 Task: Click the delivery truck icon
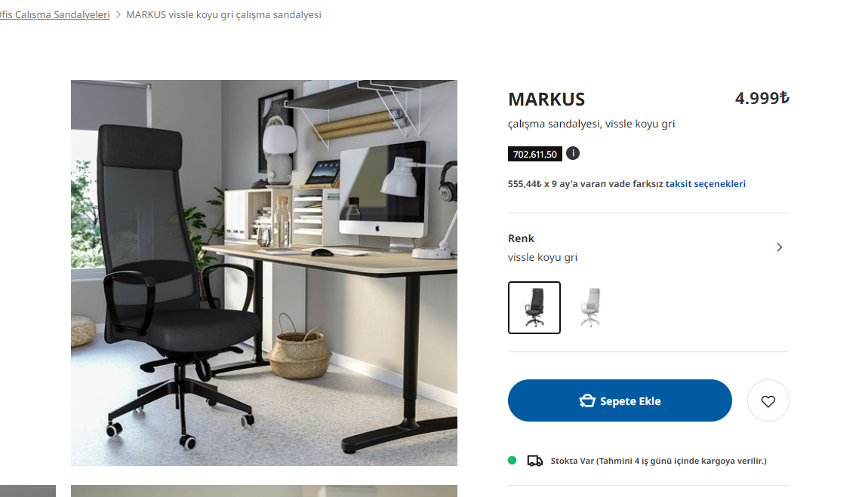pos(534,461)
